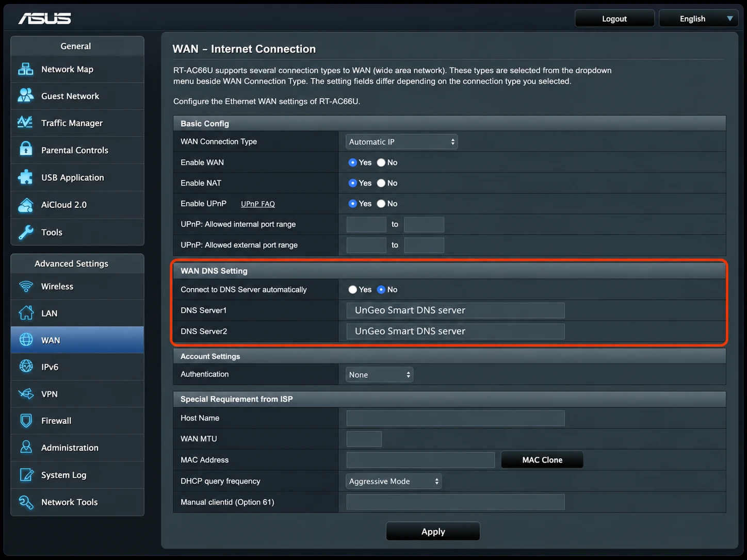
Task: Click the ASUS logo
Action: pyautogui.click(x=45, y=19)
